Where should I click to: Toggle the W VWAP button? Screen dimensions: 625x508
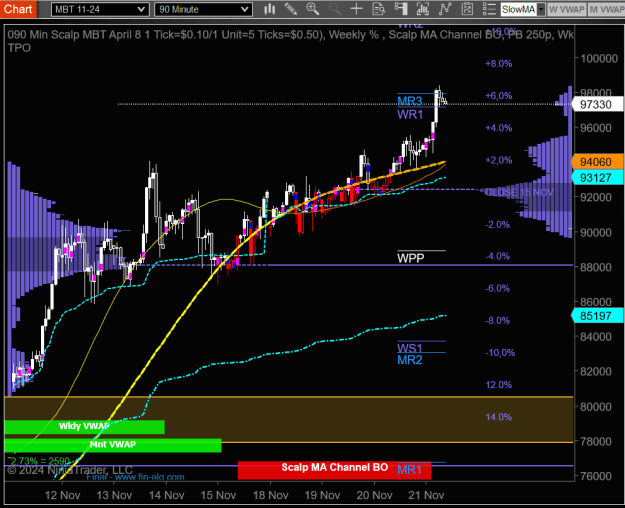click(x=566, y=9)
